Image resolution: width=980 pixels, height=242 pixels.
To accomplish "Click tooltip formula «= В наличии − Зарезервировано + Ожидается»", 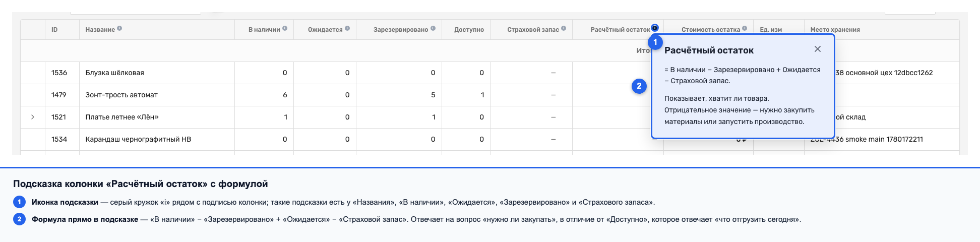I will click(743, 70).
